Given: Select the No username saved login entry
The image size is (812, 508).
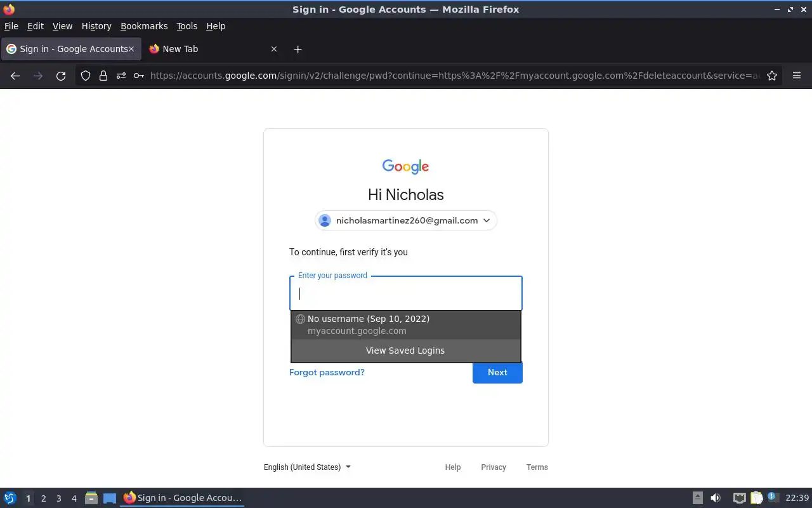Looking at the screenshot, I should pos(406,324).
